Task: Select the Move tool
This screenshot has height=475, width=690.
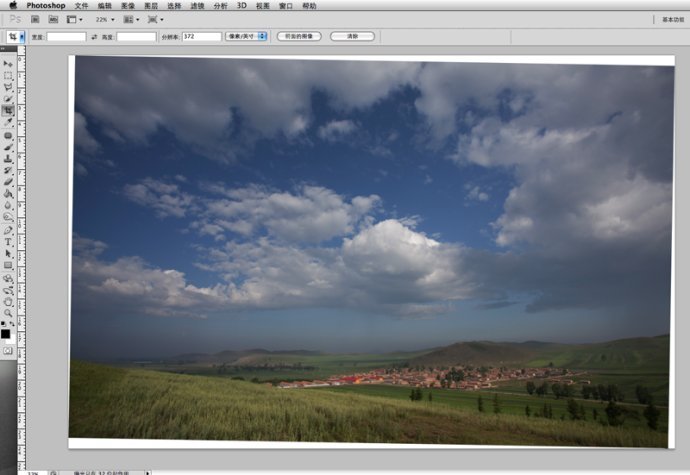Action: pyautogui.click(x=8, y=63)
